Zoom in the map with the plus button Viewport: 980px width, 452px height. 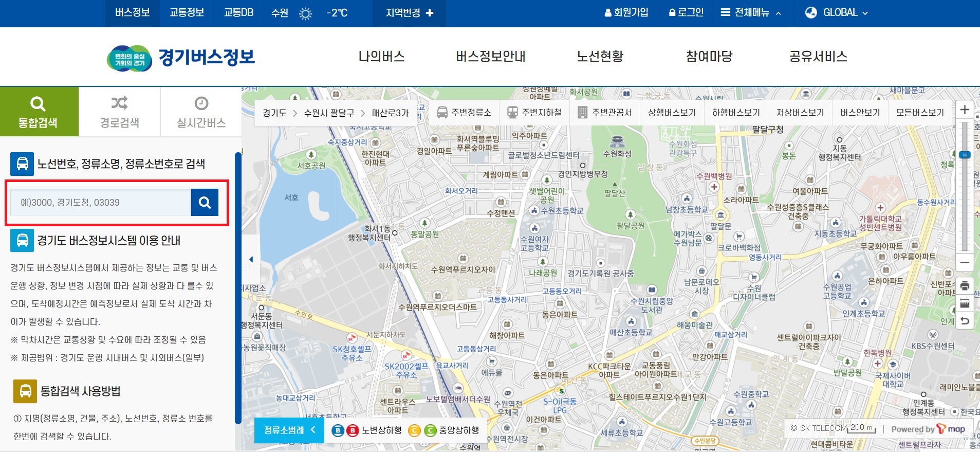tap(965, 110)
